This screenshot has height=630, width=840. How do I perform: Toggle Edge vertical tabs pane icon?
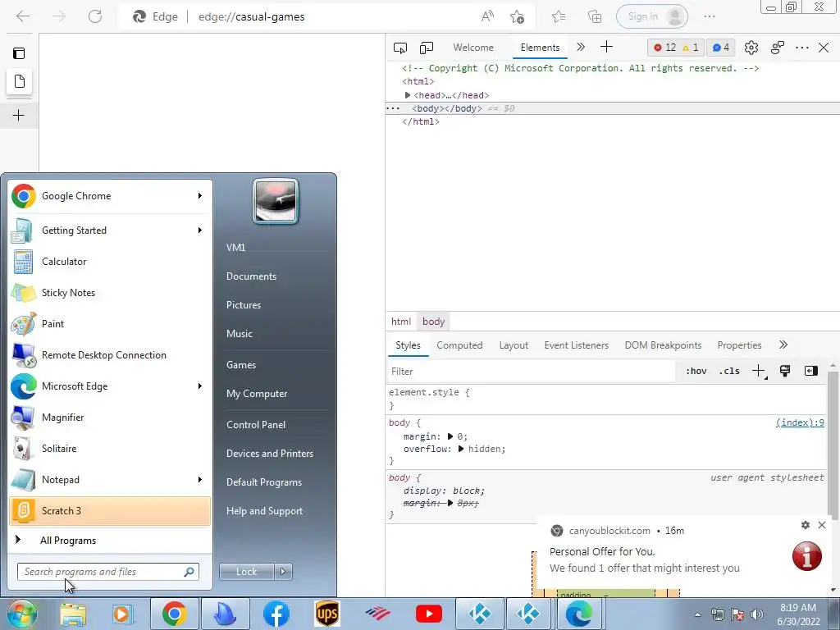pyautogui.click(x=19, y=53)
